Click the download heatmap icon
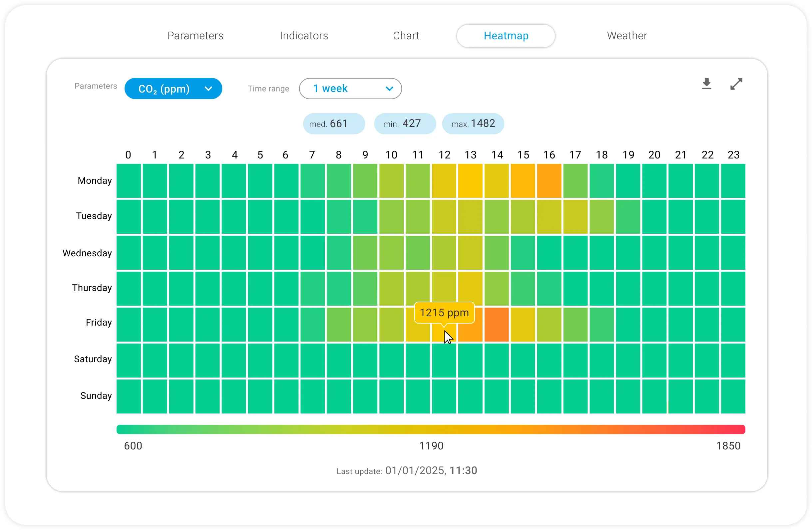Viewport: 812px width, 530px height. [706, 84]
